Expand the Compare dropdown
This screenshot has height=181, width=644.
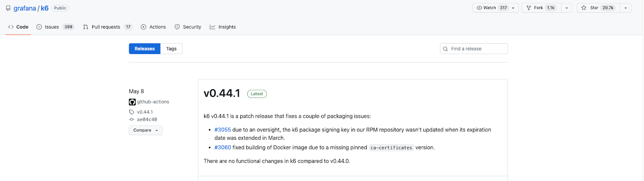(146, 130)
